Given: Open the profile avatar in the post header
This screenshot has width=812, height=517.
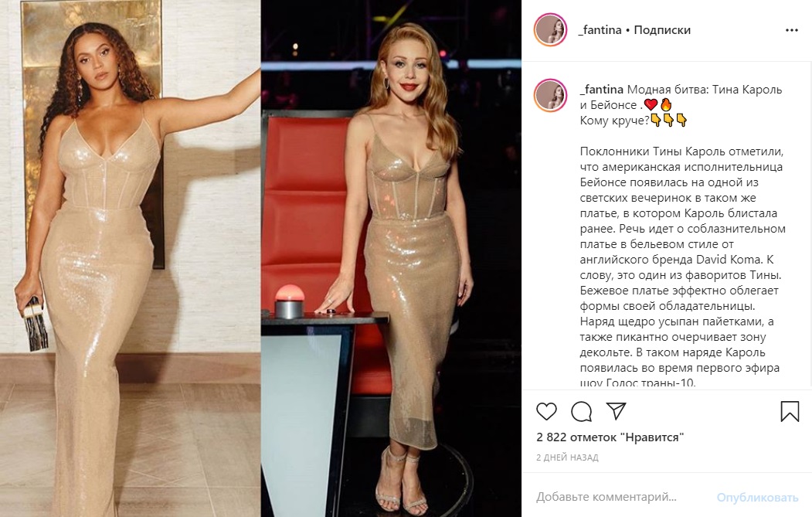Looking at the screenshot, I should [x=551, y=30].
